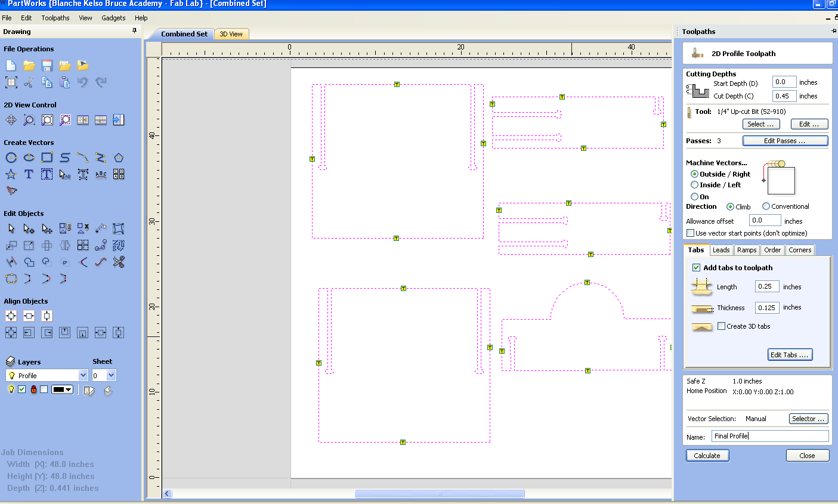Click the toolpath Name field
This screenshot has height=504, width=838.
[770, 436]
